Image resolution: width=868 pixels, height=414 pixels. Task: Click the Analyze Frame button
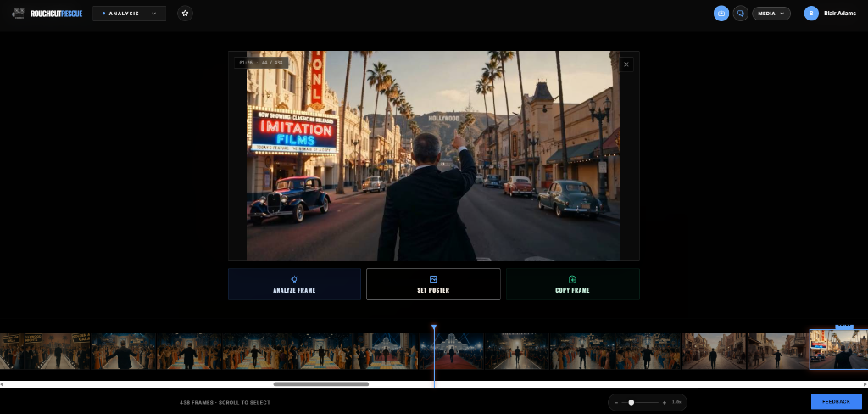point(294,284)
